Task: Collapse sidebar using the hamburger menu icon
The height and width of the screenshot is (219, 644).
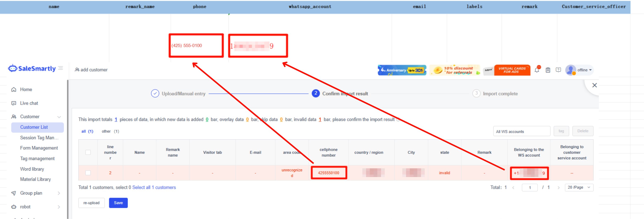Action: click(x=60, y=68)
